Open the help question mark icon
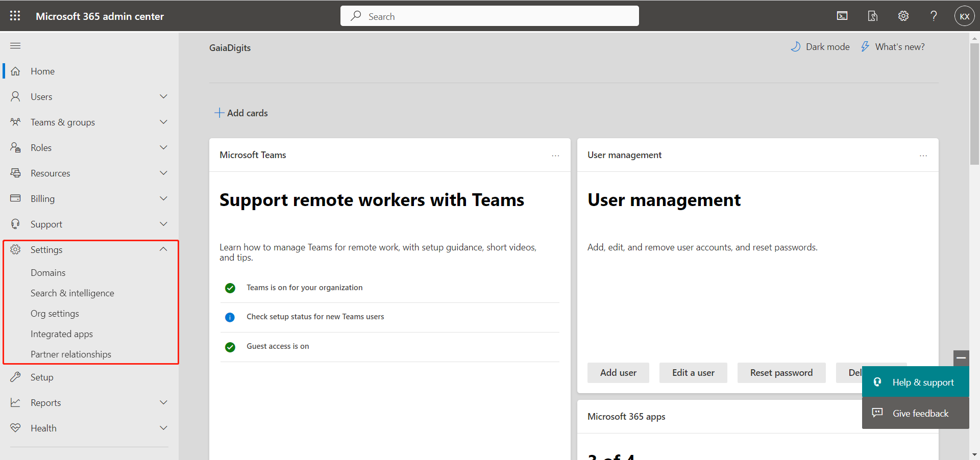The height and width of the screenshot is (460, 980). coord(934,16)
